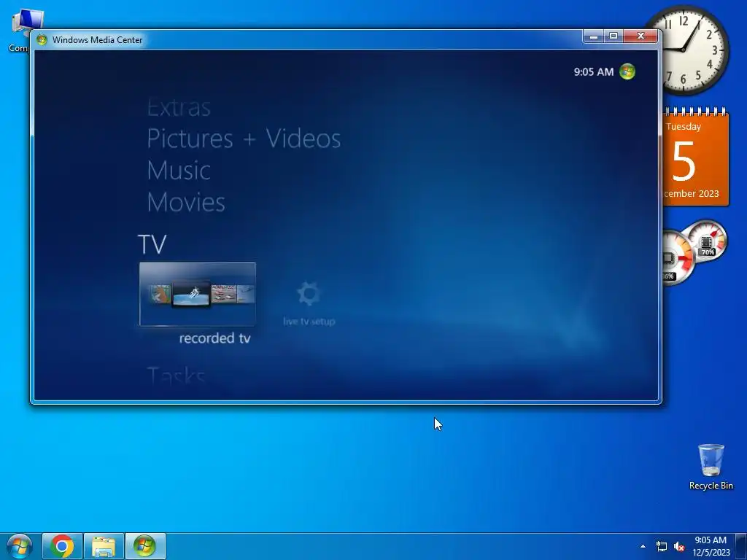Click the orange calendar gadget
Viewport: 747px width, 560px height.
click(696, 157)
